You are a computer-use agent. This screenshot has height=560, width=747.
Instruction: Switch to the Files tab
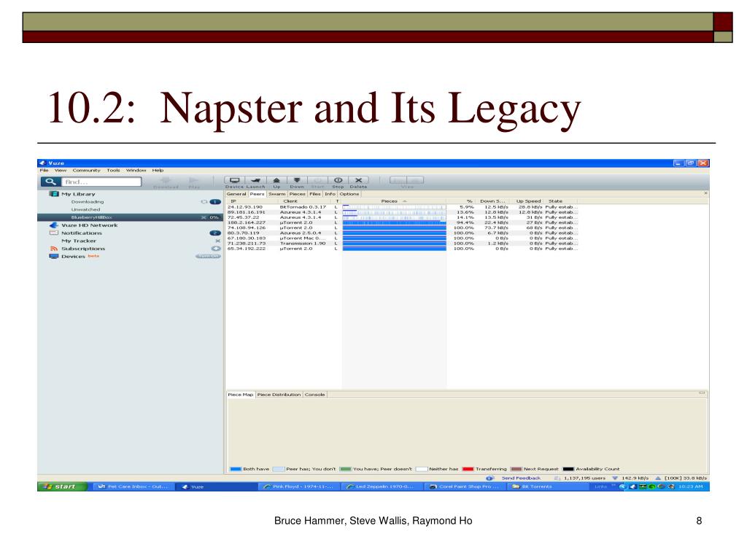(315, 194)
